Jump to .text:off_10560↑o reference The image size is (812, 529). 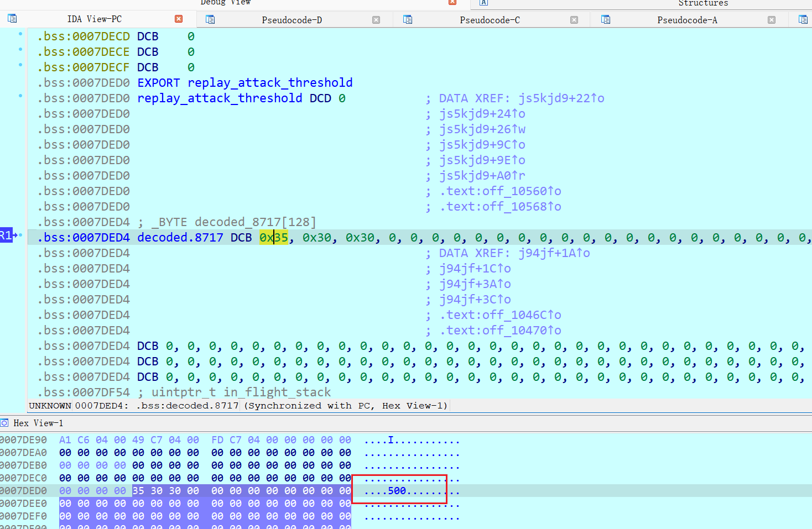click(500, 191)
